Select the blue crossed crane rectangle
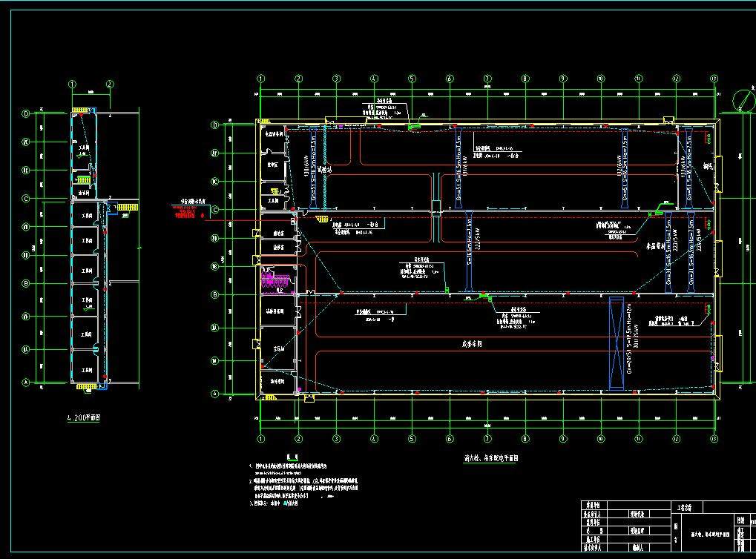 click(616, 343)
